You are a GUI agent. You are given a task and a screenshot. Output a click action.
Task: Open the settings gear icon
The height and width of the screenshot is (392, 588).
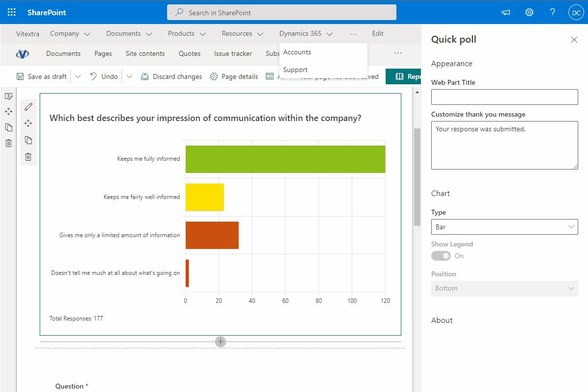pos(529,12)
